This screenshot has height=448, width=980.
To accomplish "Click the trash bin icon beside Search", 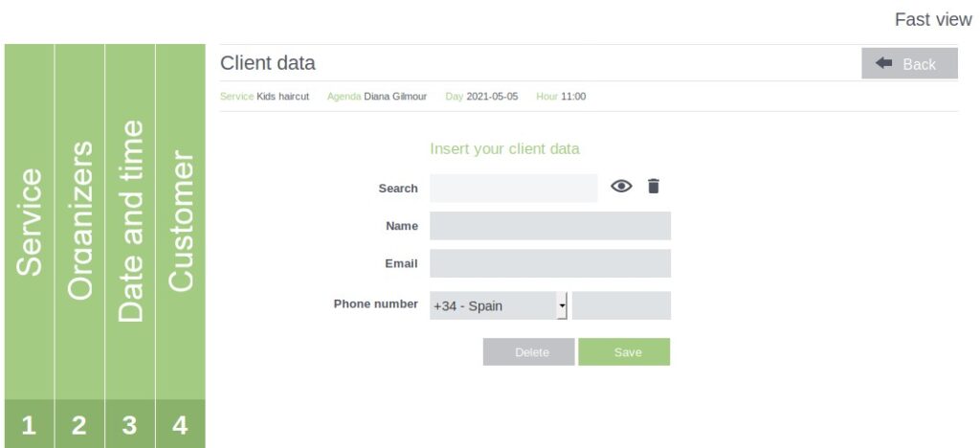I will tap(653, 187).
